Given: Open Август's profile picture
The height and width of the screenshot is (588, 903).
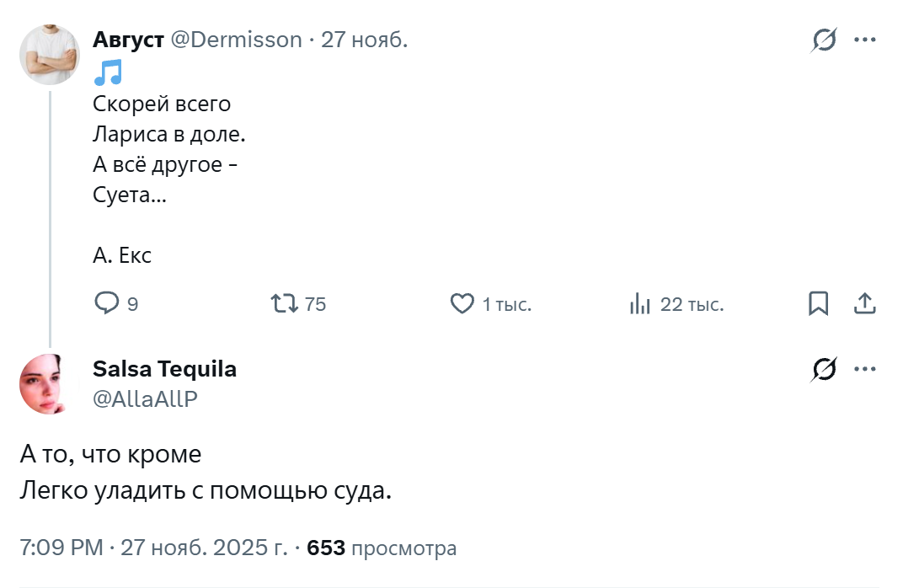Looking at the screenshot, I should tap(50, 55).
